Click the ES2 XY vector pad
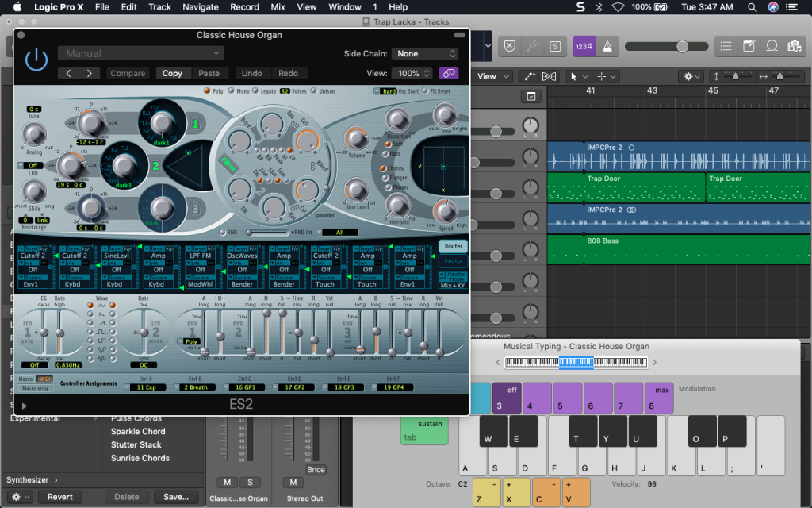This screenshot has width=812, height=508. click(443, 167)
